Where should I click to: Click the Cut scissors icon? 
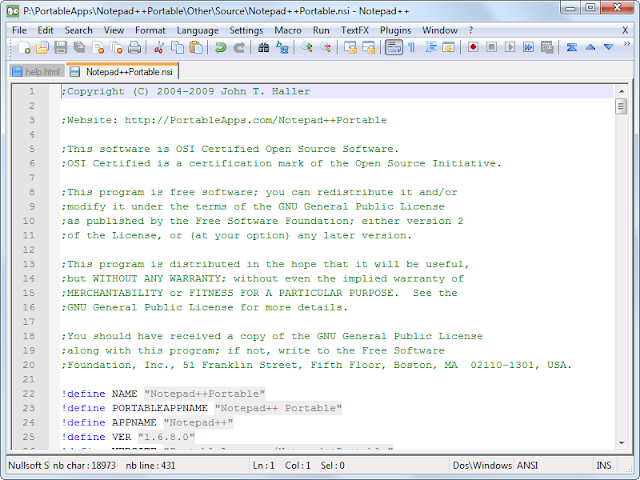click(x=159, y=48)
